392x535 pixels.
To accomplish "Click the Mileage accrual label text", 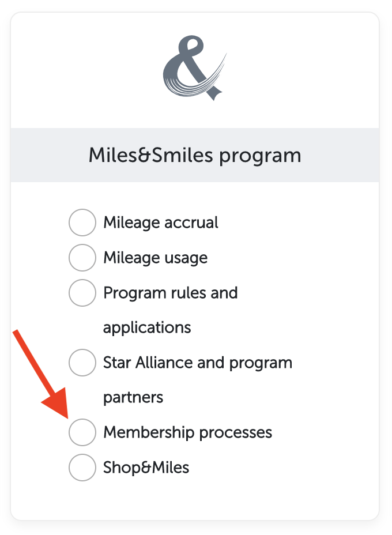I will [x=160, y=223].
